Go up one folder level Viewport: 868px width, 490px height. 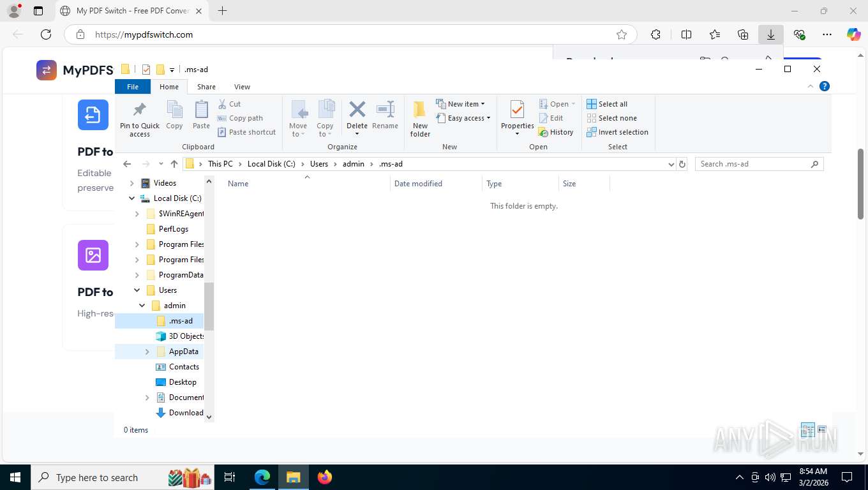coord(174,164)
